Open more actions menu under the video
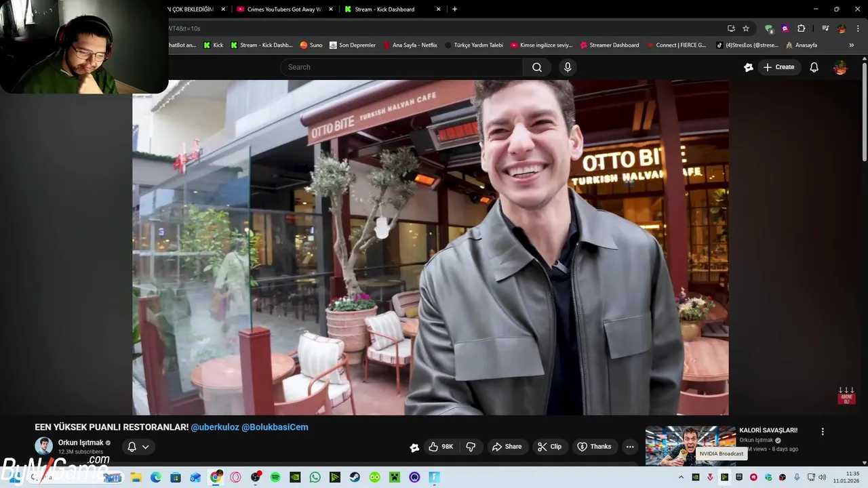This screenshot has width=868, height=488. (x=630, y=447)
